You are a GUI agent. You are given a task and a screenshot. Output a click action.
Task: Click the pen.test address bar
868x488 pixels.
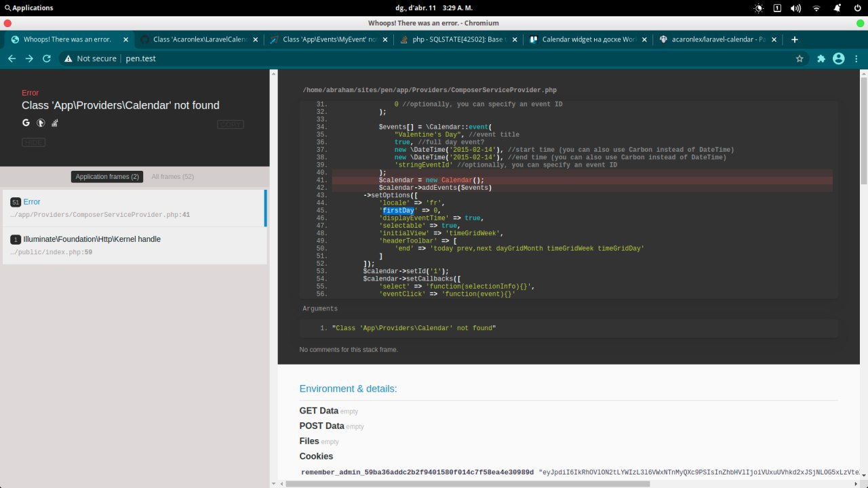(x=427, y=58)
